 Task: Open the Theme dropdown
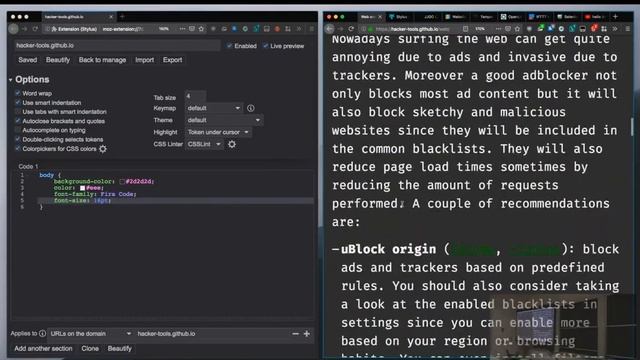[224, 120]
